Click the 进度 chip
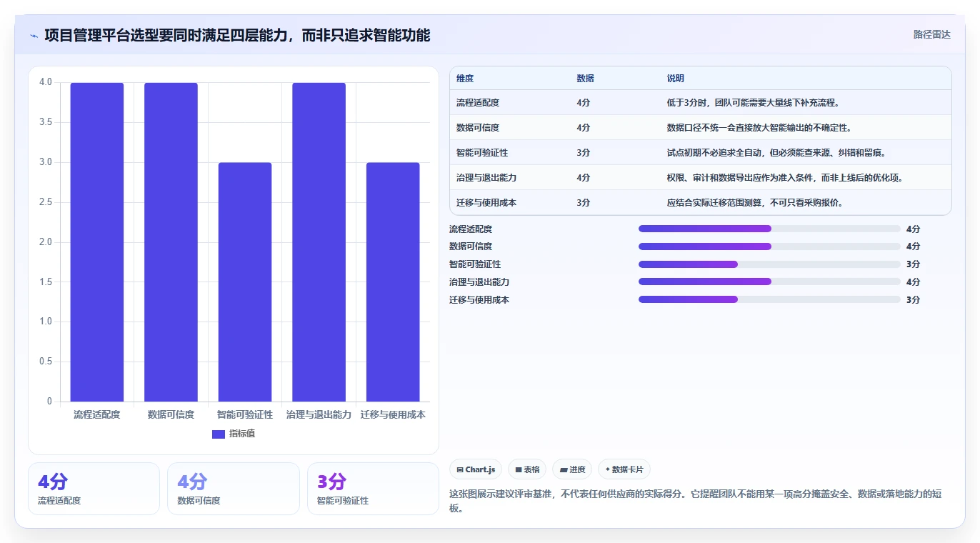The height and width of the screenshot is (543, 980). 572,469
